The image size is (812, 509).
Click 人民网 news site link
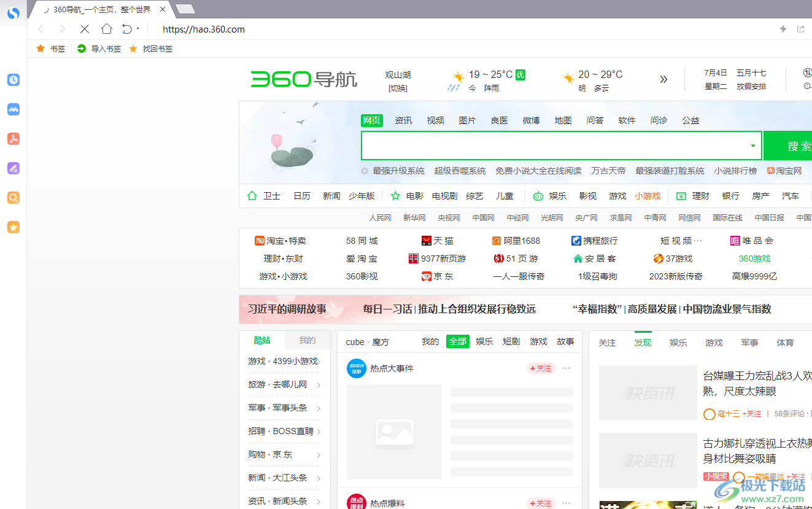coord(380,217)
